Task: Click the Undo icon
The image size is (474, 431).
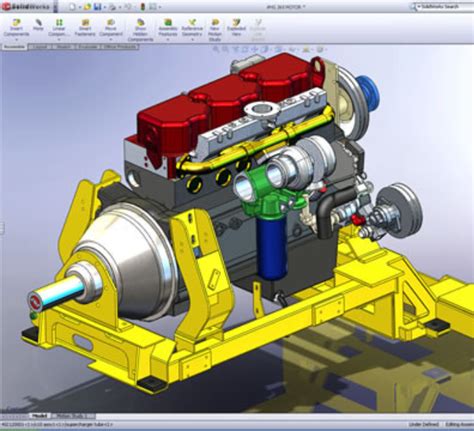Action: [x=127, y=7]
